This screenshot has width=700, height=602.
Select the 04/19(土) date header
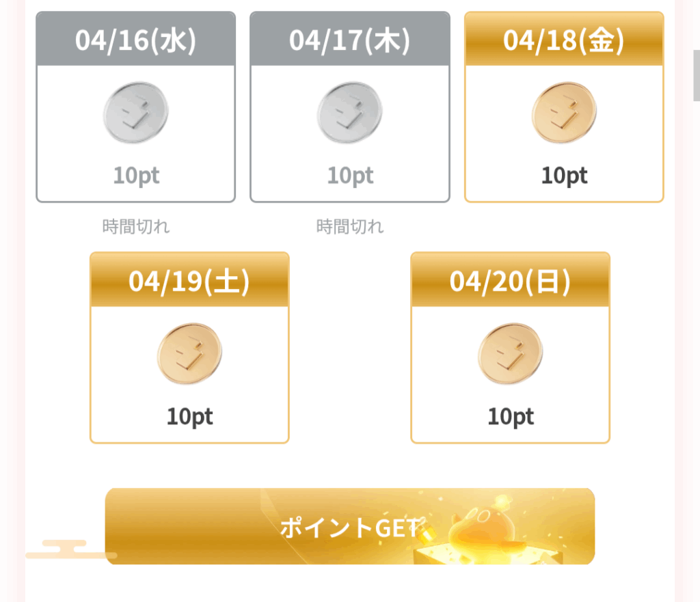[x=189, y=280]
